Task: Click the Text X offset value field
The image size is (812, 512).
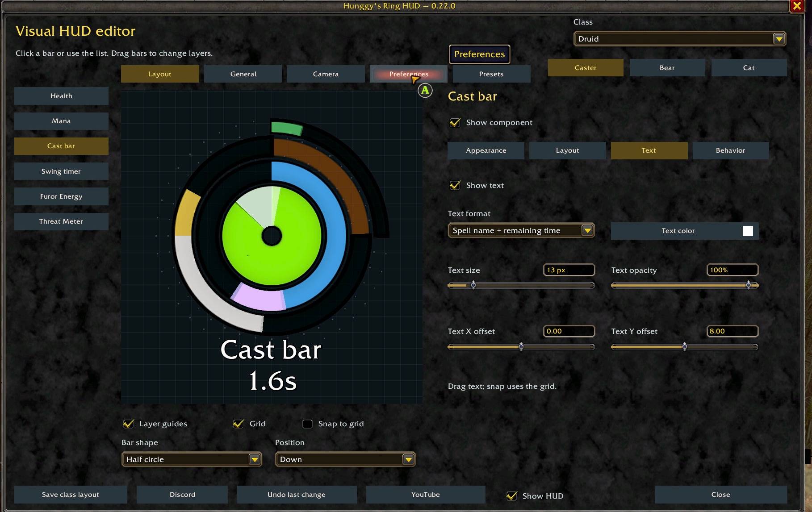Action: pyautogui.click(x=569, y=331)
